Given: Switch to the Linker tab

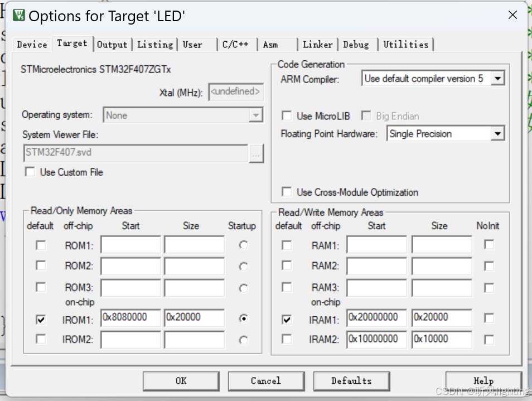Looking at the screenshot, I should [x=317, y=45].
